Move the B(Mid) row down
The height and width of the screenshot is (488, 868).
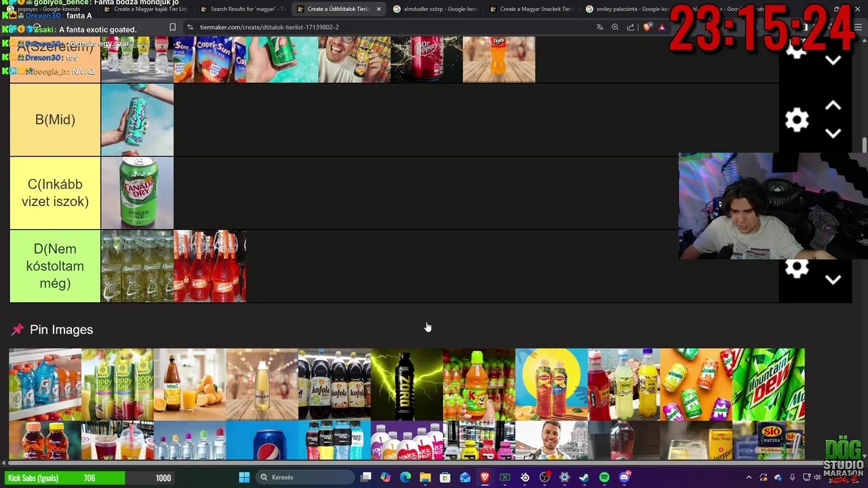coord(833,134)
